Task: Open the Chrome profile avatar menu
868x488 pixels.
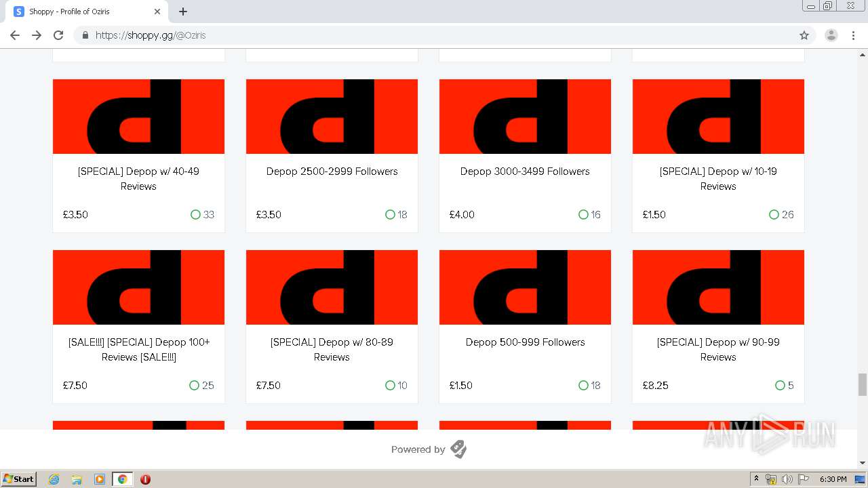Action: [831, 35]
